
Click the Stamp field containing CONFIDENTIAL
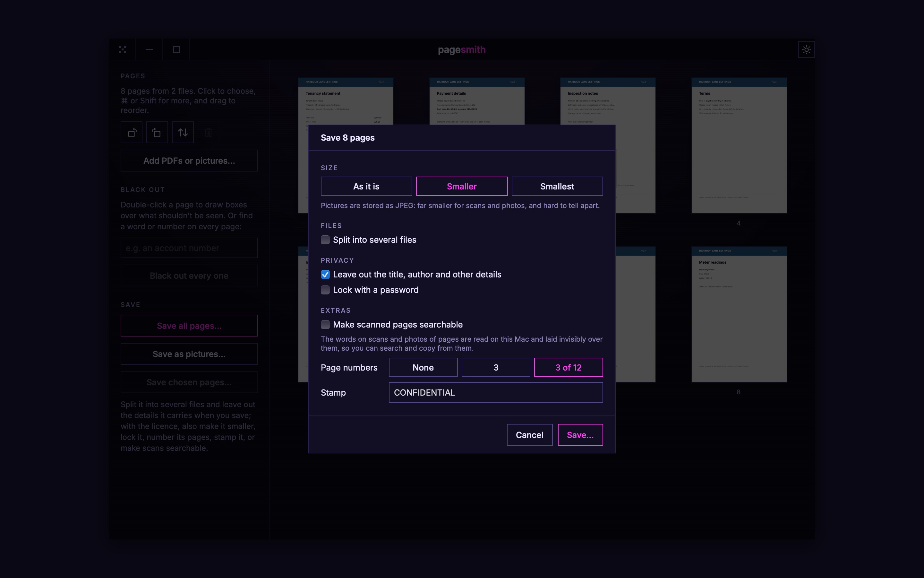[x=496, y=393]
